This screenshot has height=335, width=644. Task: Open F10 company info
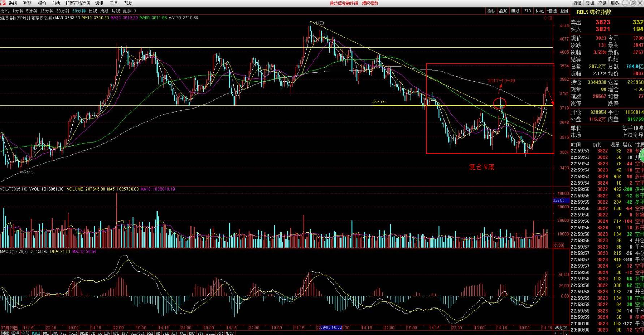528,11
